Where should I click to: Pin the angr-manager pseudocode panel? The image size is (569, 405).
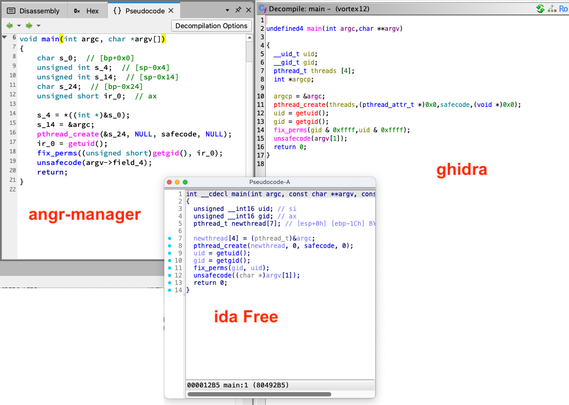point(238,10)
